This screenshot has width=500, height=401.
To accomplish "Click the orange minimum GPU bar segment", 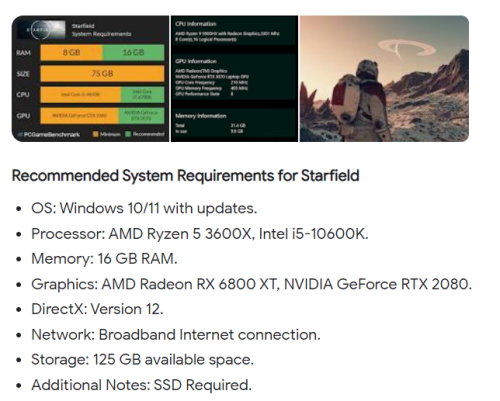I will (x=79, y=116).
